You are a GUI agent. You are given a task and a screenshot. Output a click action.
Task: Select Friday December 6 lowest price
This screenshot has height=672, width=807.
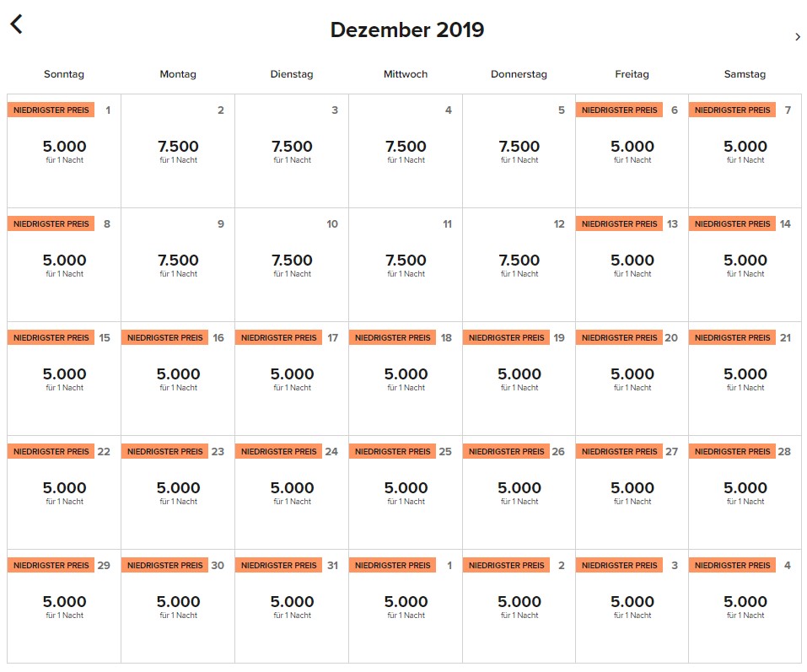coord(632,151)
